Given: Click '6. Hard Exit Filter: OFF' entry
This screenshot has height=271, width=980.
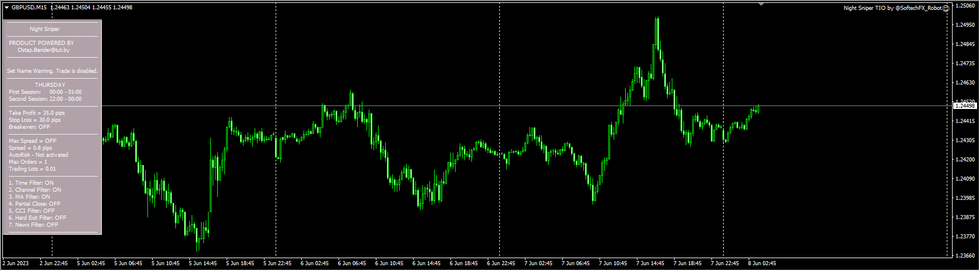Looking at the screenshot, I should [38, 218].
